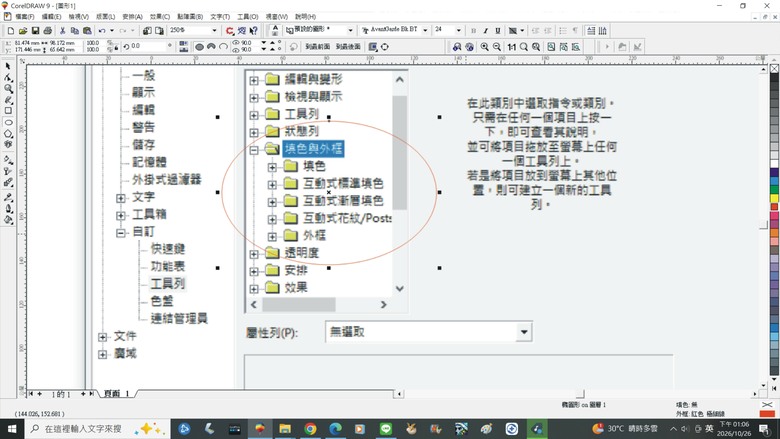Viewport: 780px width, 439px height.
Task: Select the Ellipse tool in toolbox
Action: click(x=8, y=122)
